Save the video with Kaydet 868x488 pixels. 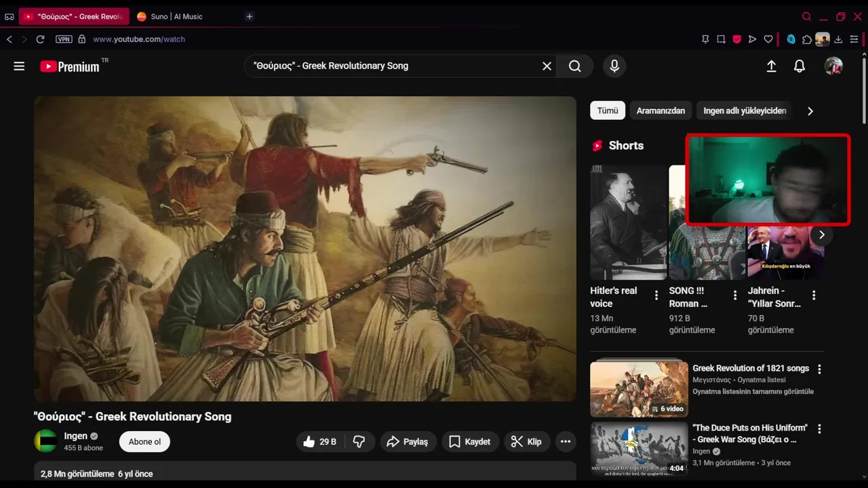point(470,441)
